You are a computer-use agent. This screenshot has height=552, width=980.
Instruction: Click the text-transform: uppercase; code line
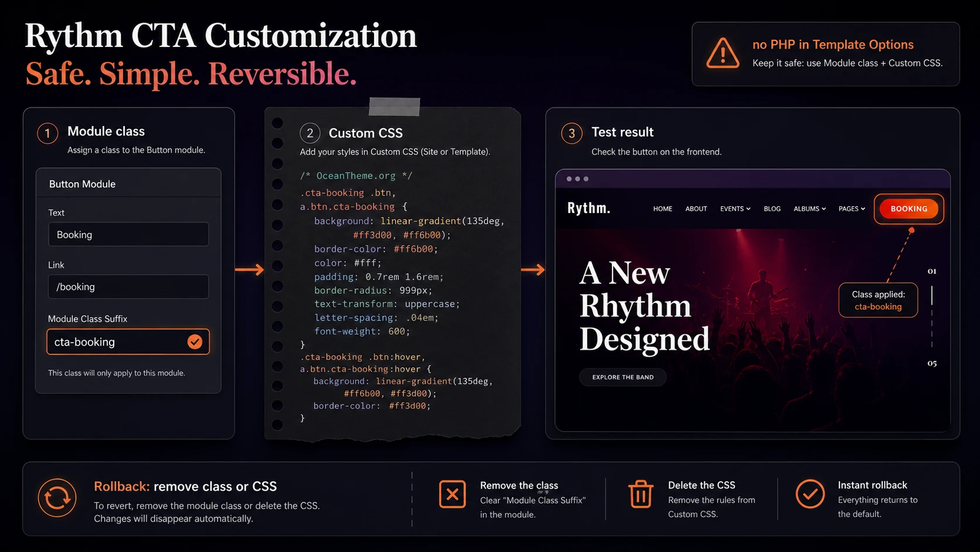(x=387, y=304)
